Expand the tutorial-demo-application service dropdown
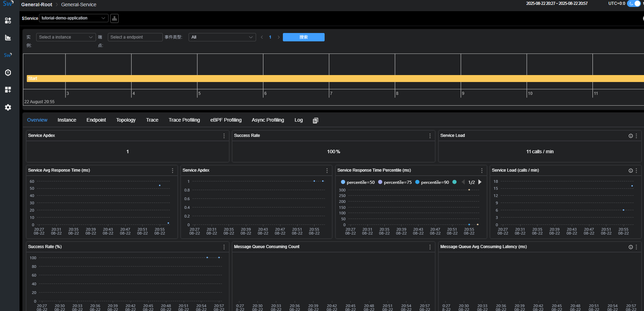 click(x=73, y=18)
